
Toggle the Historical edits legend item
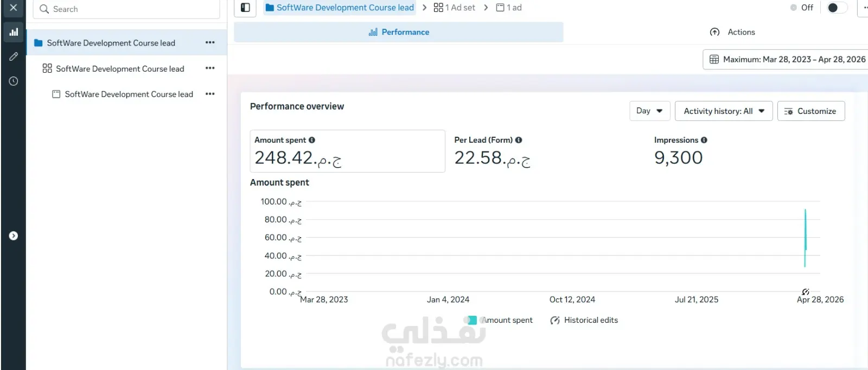(x=584, y=320)
